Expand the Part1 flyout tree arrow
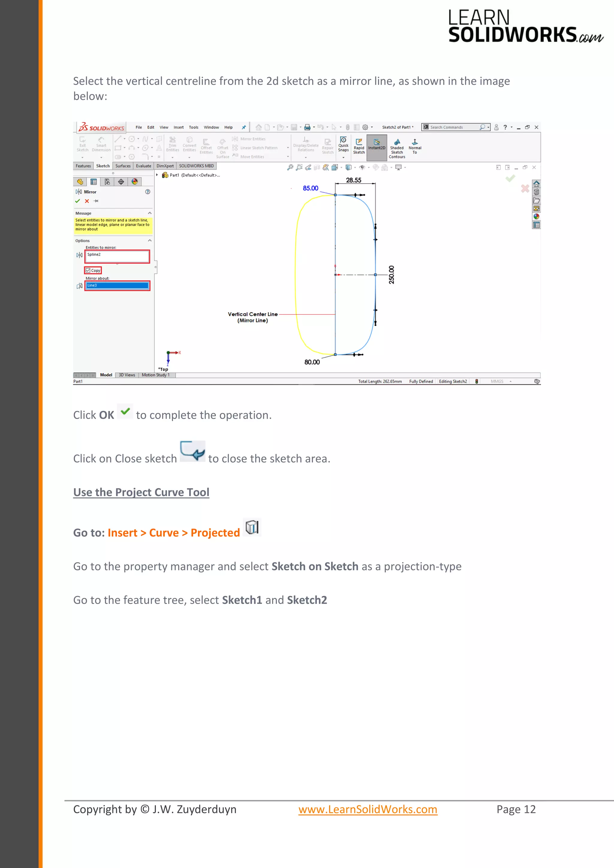The image size is (614, 868). tap(157, 175)
